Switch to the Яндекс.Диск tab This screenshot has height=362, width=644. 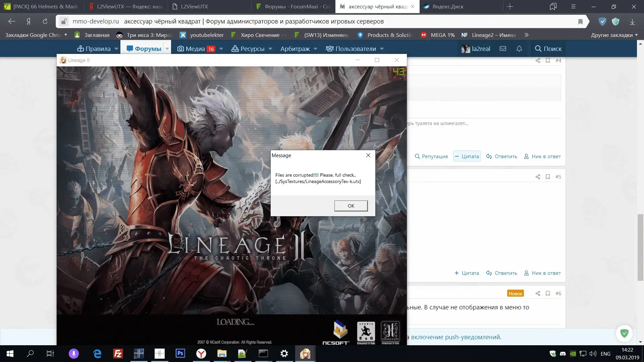click(461, 6)
